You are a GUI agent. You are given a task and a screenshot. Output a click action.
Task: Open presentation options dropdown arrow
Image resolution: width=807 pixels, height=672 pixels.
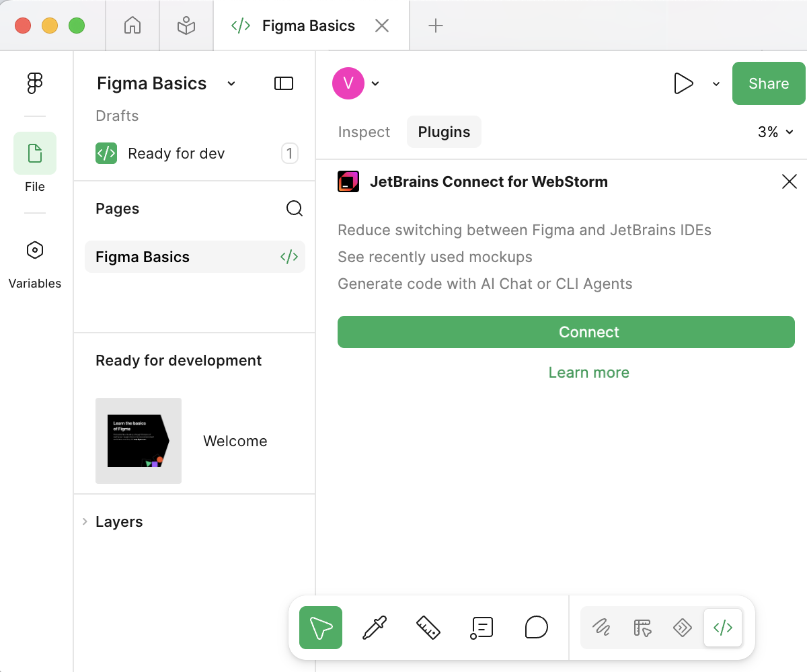tap(716, 83)
